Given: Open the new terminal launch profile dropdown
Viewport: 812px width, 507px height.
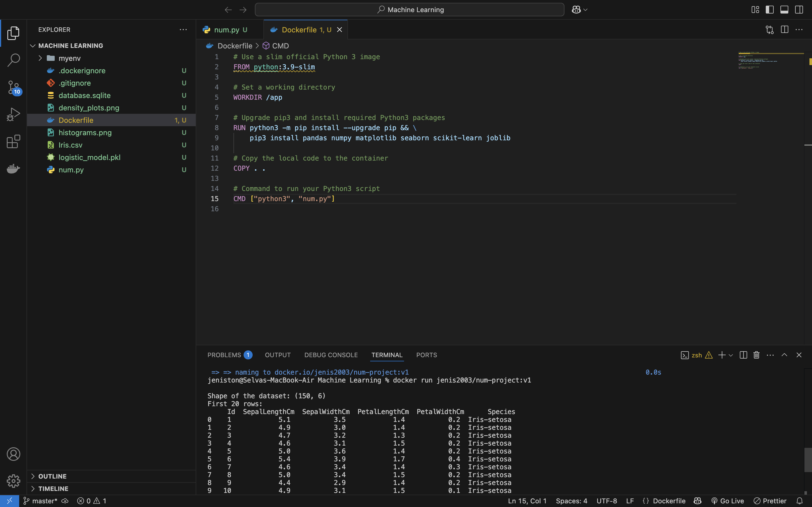Looking at the screenshot, I should point(731,355).
